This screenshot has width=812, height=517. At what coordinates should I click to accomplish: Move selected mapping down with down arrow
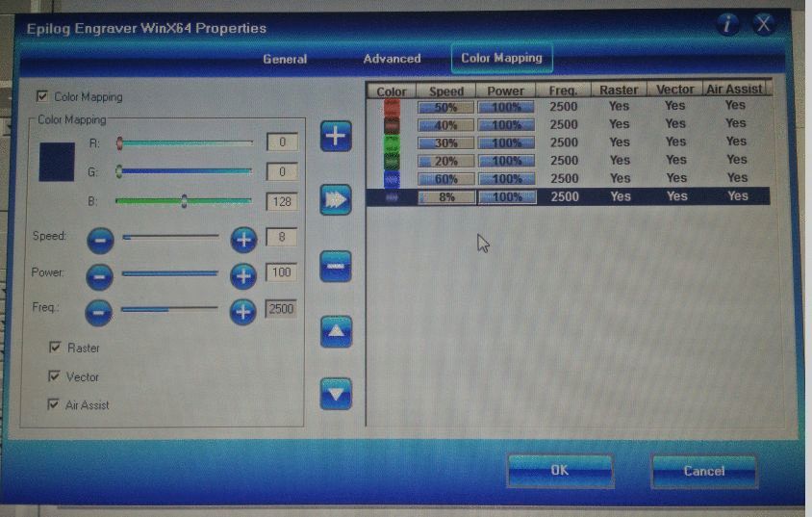[336, 394]
